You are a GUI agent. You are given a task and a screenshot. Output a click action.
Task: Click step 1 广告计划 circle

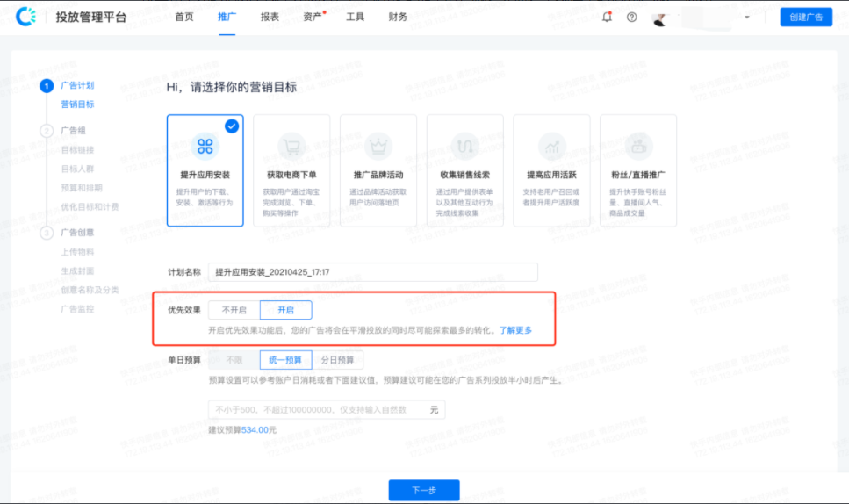tap(47, 85)
